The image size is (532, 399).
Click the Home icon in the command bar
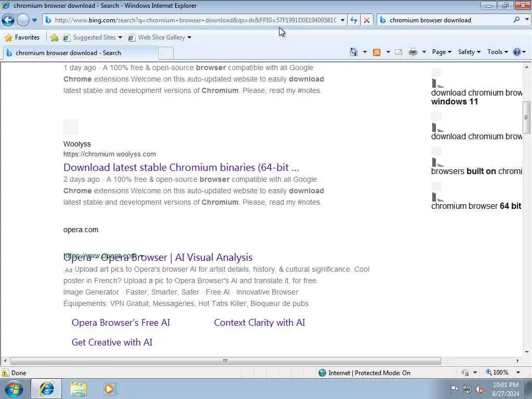[353, 52]
